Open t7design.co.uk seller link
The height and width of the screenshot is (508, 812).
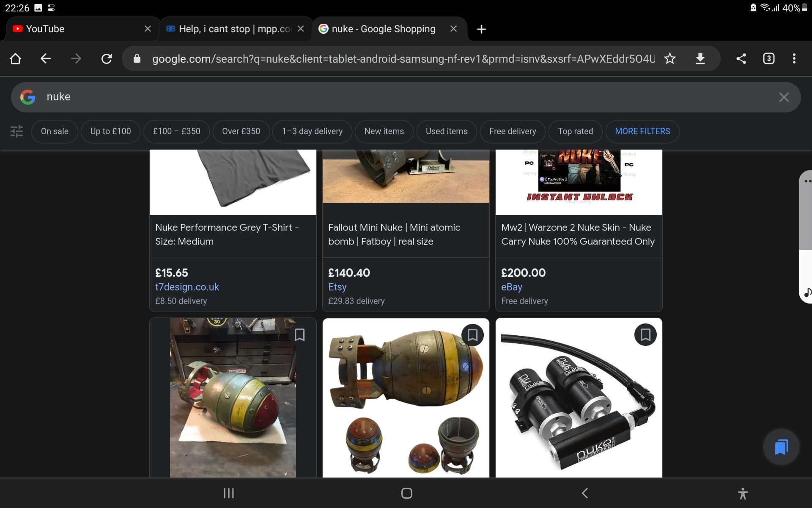[x=187, y=287]
